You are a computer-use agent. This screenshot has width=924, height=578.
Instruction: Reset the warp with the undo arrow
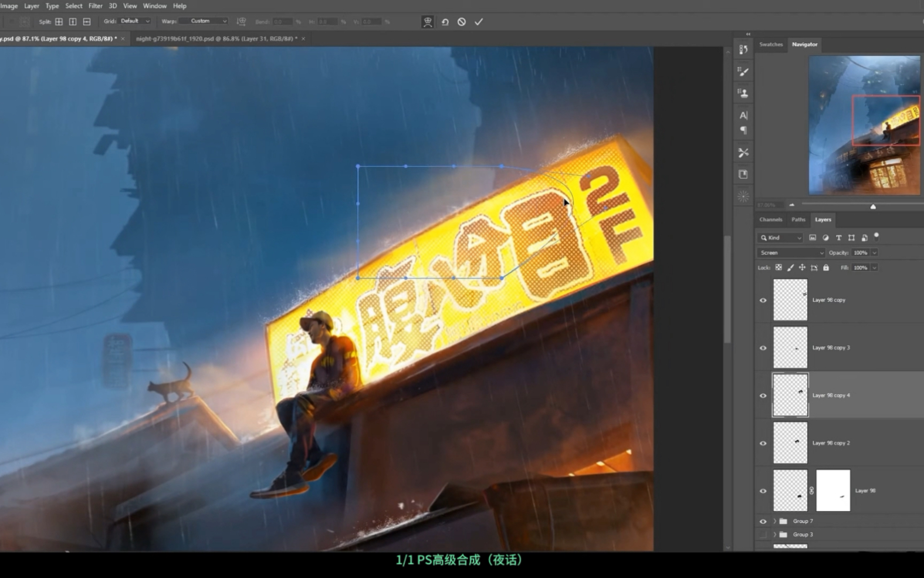[x=445, y=22]
